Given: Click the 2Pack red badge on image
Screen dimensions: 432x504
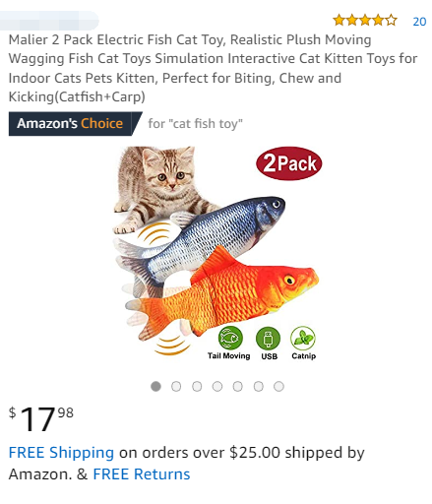Looking at the screenshot, I should (288, 163).
